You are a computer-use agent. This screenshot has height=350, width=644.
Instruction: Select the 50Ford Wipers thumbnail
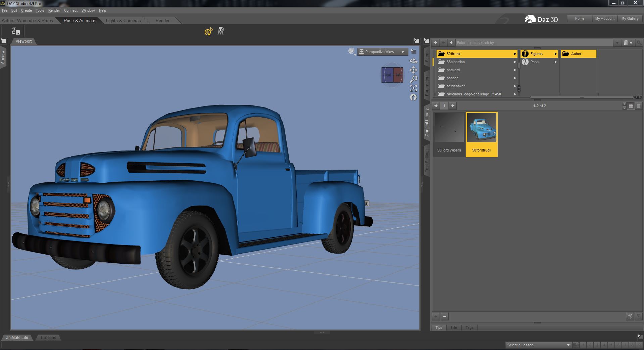(449, 134)
